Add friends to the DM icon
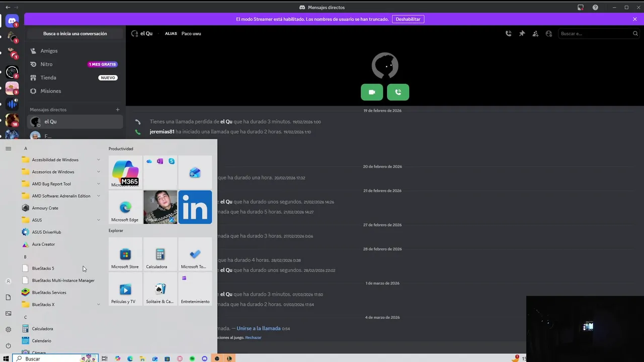Viewport: 644px width, 362px height. (x=535, y=34)
